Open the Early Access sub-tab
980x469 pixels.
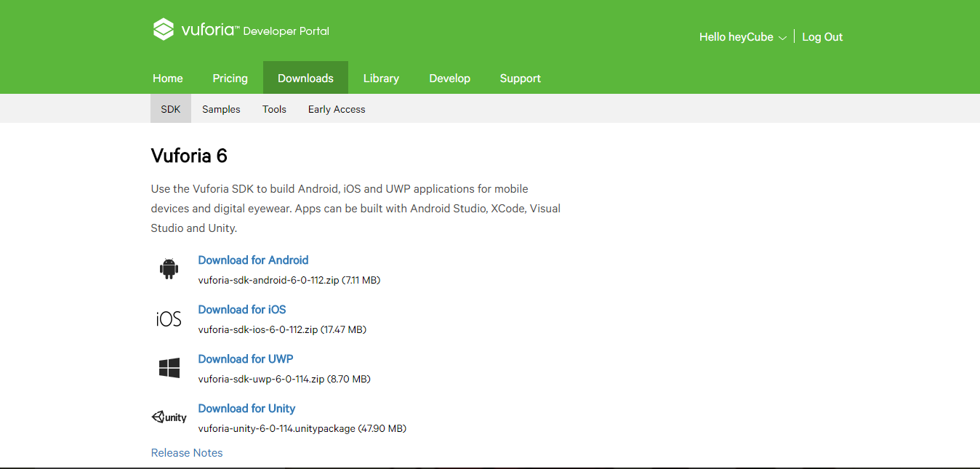point(337,109)
